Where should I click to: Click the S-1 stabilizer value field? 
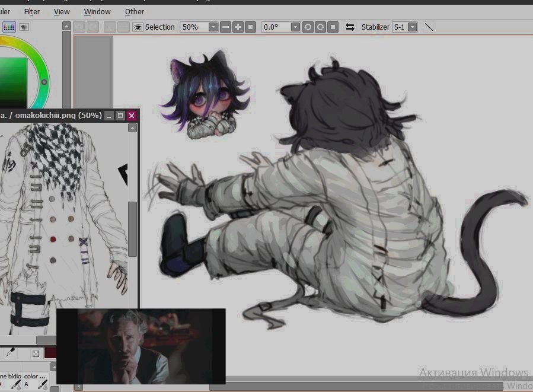tap(400, 27)
